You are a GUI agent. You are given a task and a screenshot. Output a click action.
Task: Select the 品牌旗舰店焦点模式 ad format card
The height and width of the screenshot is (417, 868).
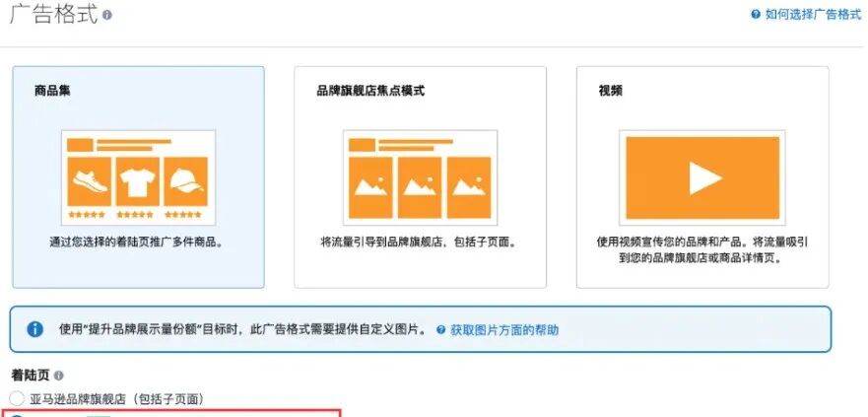point(420,177)
